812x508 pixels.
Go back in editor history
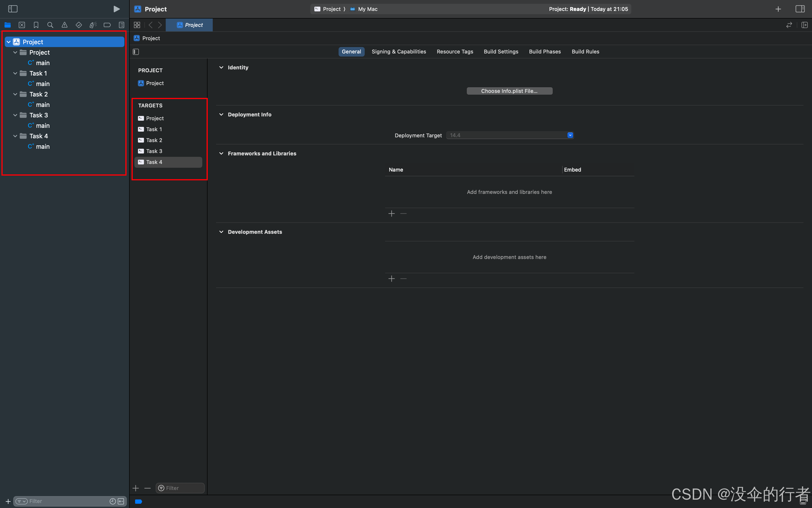[x=151, y=25]
